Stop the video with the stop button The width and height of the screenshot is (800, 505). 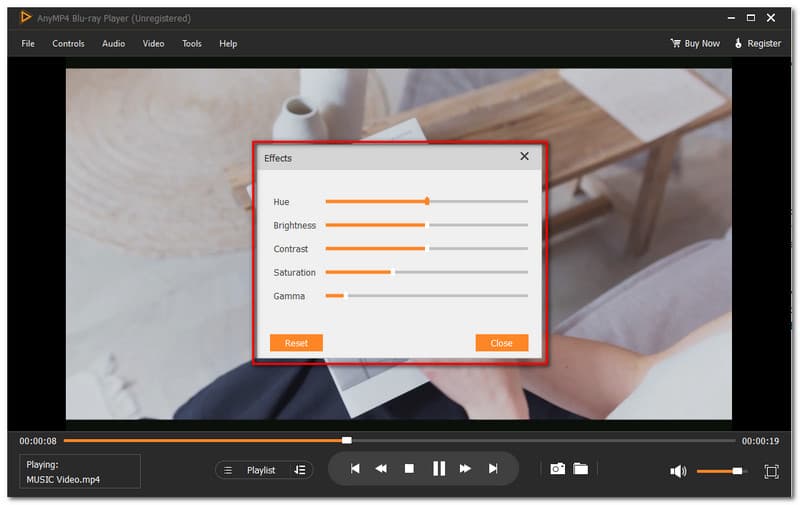(409, 468)
